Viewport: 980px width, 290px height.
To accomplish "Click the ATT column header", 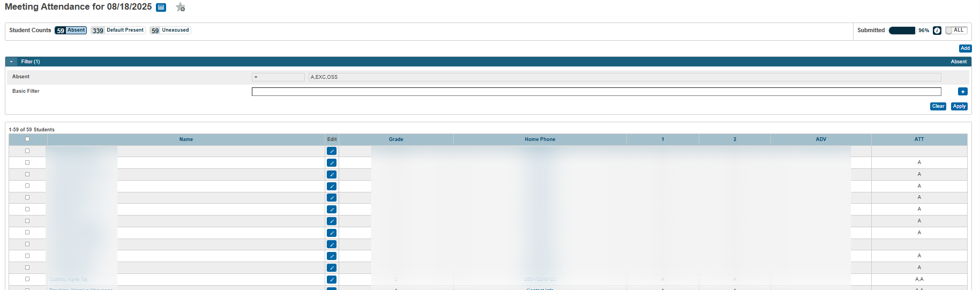I will [919, 139].
